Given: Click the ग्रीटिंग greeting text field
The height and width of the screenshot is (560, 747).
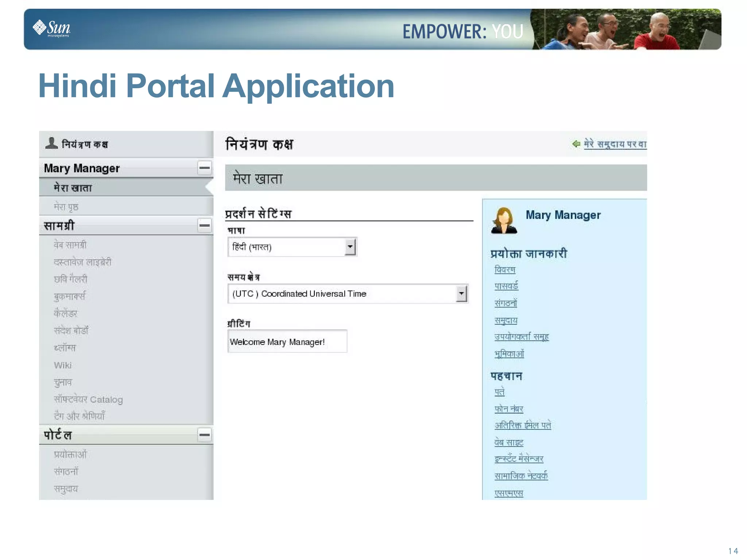Looking at the screenshot, I should (287, 341).
